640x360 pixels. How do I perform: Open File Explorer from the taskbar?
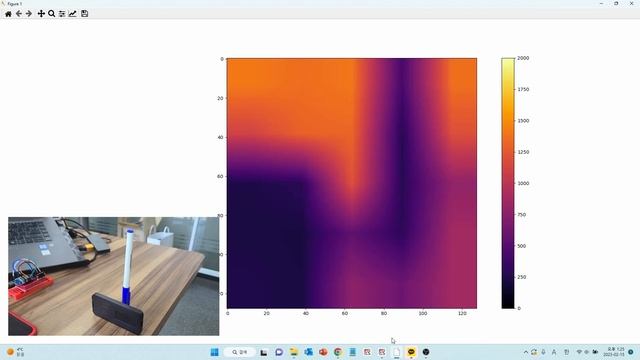pyautogui.click(x=293, y=352)
